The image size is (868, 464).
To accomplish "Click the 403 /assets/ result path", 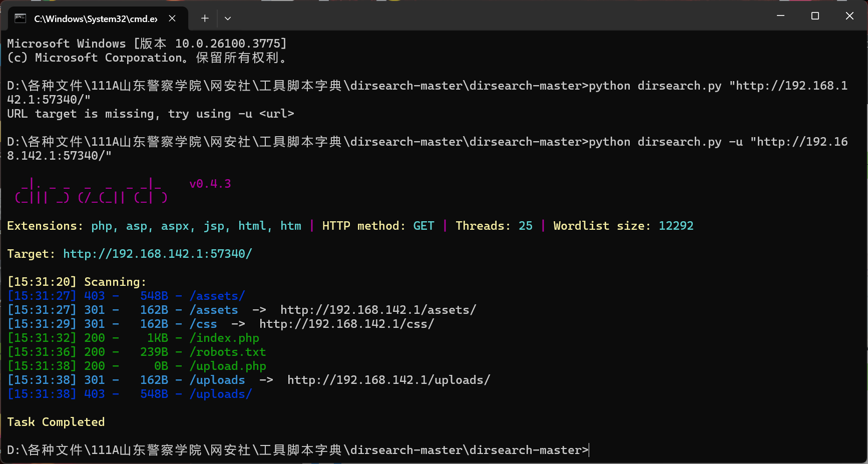I will (217, 296).
